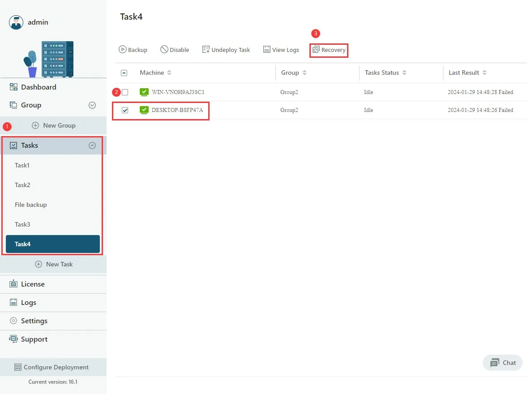Screen dimensions: 532x394
Task: Open View Logs from toolbar
Action: click(281, 50)
